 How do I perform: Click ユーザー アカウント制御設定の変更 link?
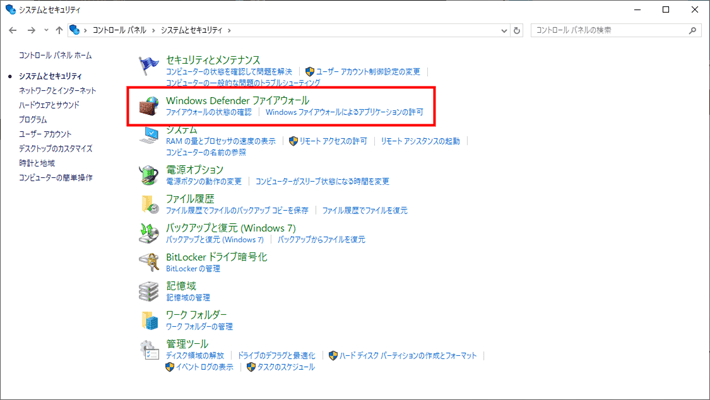click(368, 72)
